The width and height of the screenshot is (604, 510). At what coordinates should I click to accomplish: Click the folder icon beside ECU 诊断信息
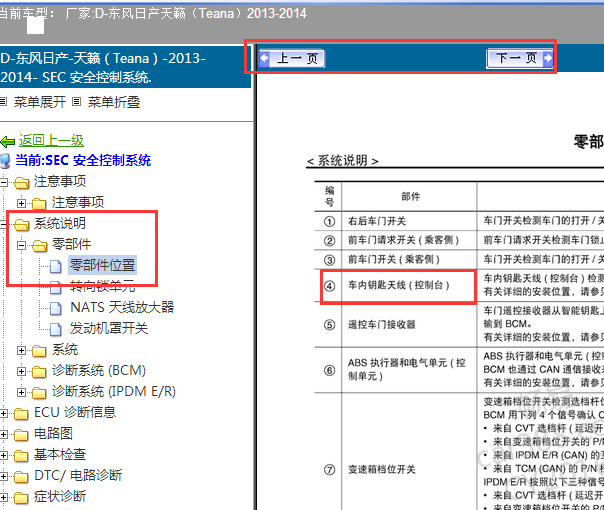coord(22,414)
